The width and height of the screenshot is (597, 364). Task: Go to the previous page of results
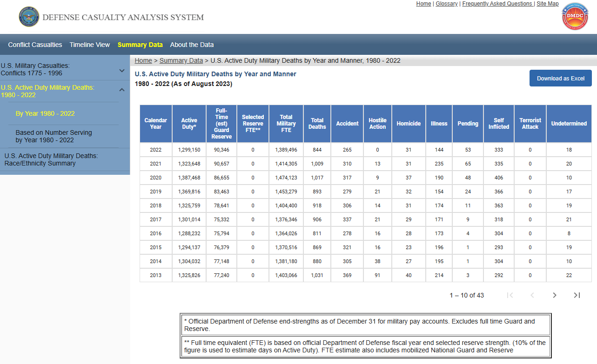tap(532, 295)
